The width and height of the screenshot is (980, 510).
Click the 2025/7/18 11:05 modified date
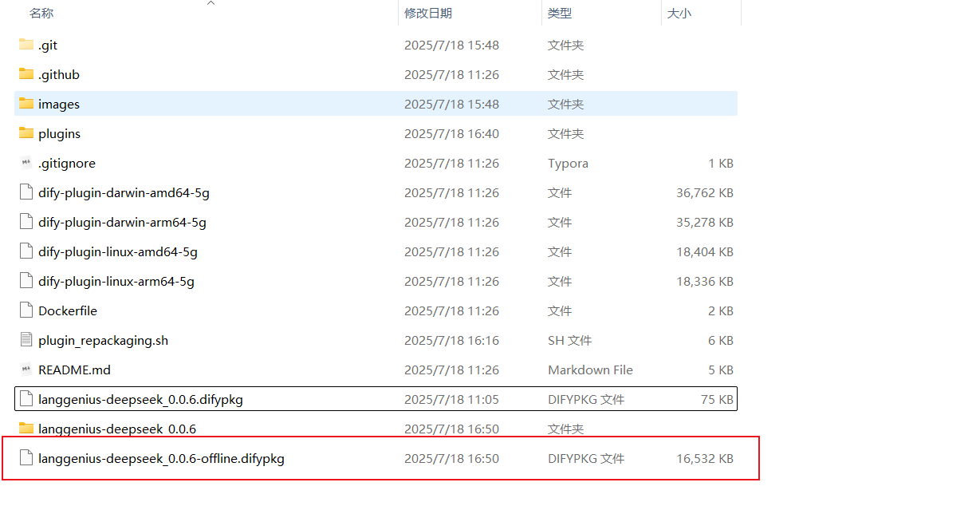[x=451, y=399]
